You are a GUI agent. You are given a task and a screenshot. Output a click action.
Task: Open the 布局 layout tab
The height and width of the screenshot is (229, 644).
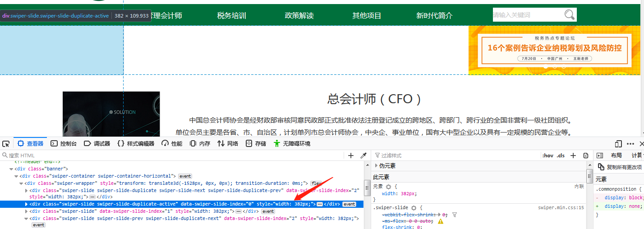tap(616, 156)
